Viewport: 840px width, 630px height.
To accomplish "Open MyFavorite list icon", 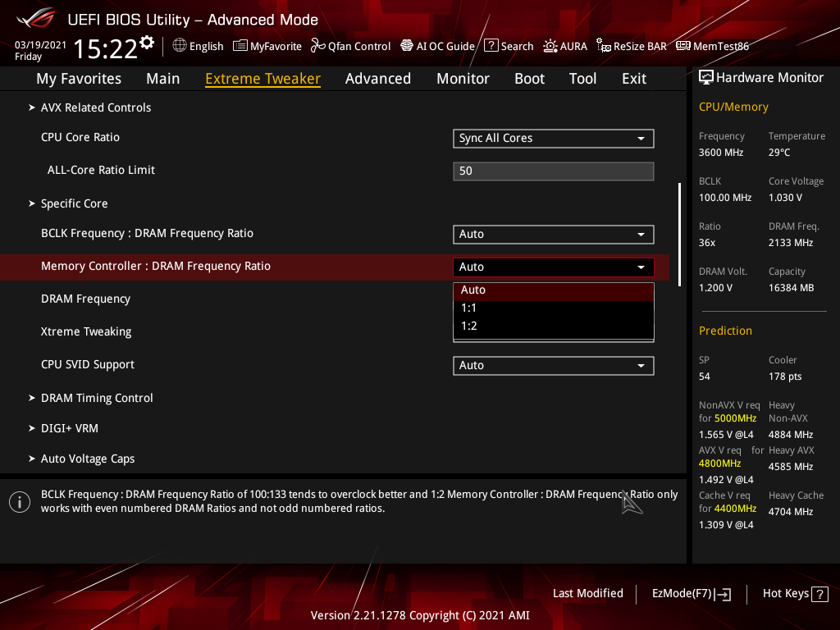I will [240, 46].
